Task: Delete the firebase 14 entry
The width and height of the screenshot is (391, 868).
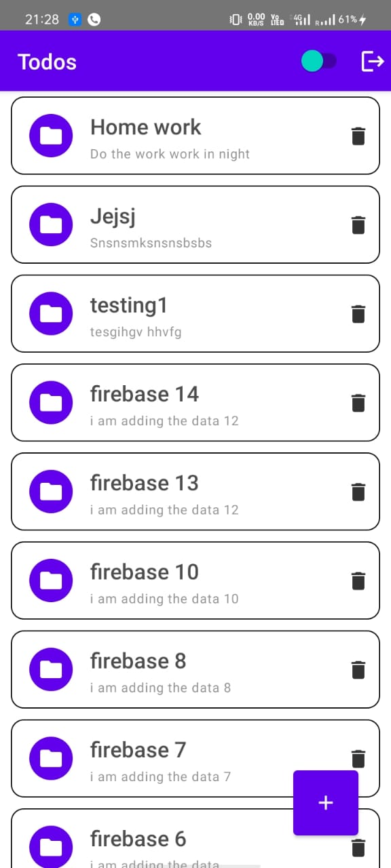Action: click(x=358, y=402)
